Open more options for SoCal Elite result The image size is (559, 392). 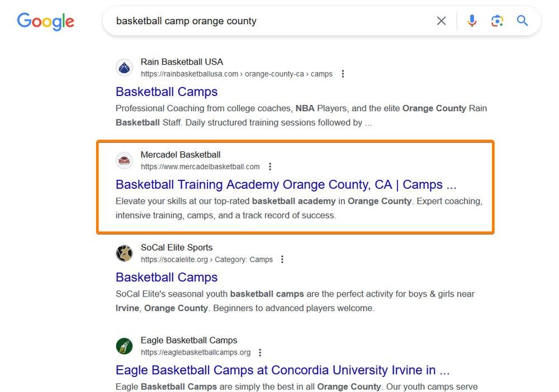(282, 259)
